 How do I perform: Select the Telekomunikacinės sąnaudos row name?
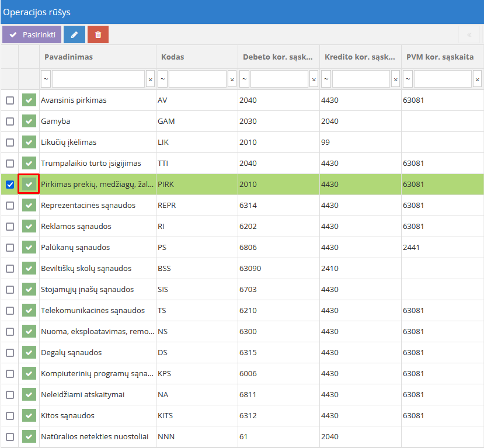click(92, 311)
